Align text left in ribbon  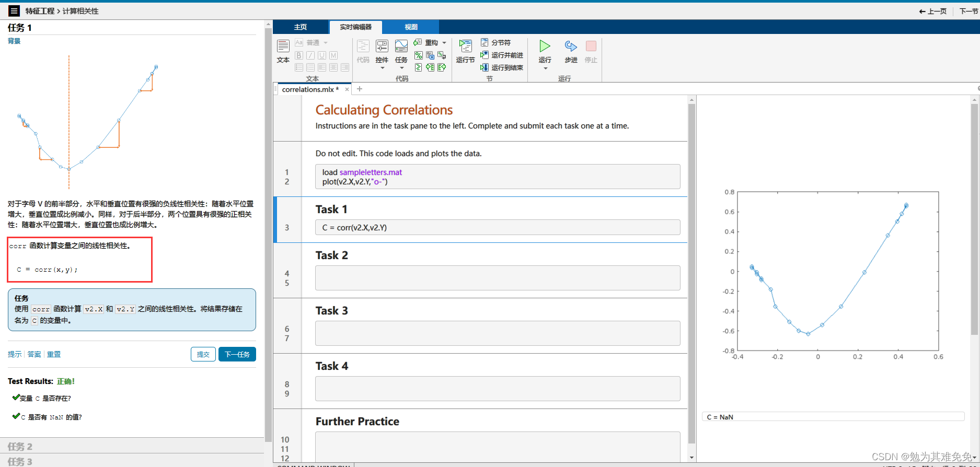[x=322, y=67]
